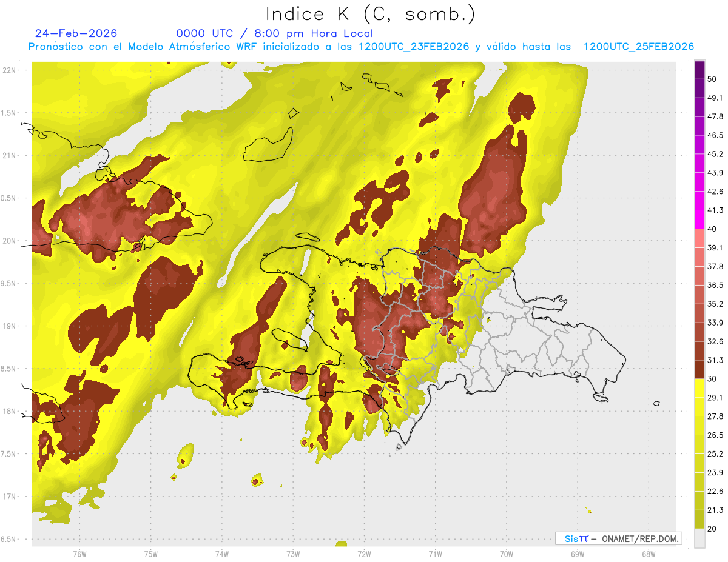Screen dimensions: 728x562
Task: Click the legend value "41.3"
Action: pyautogui.click(x=715, y=210)
